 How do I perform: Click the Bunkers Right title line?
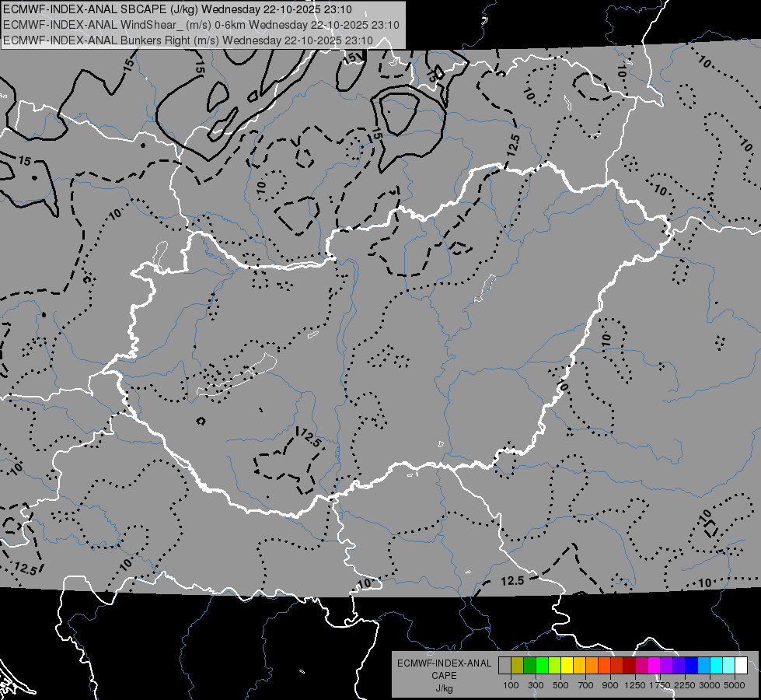(x=188, y=40)
